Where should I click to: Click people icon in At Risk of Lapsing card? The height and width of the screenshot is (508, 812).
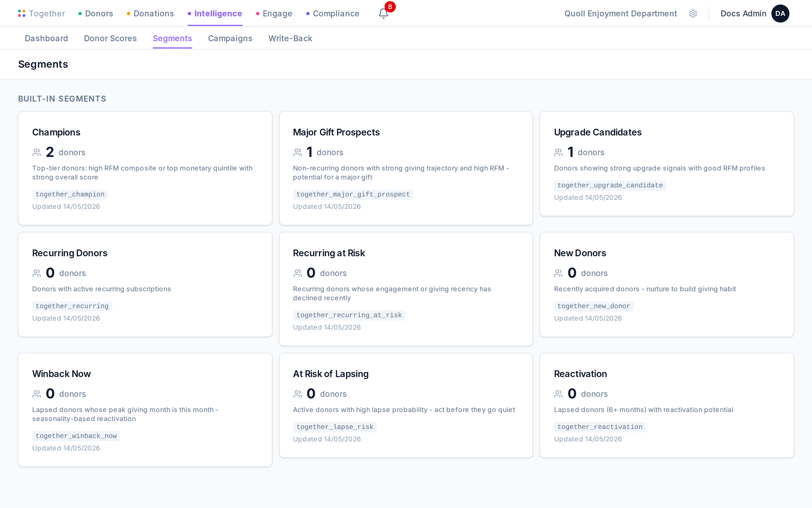pyautogui.click(x=298, y=394)
